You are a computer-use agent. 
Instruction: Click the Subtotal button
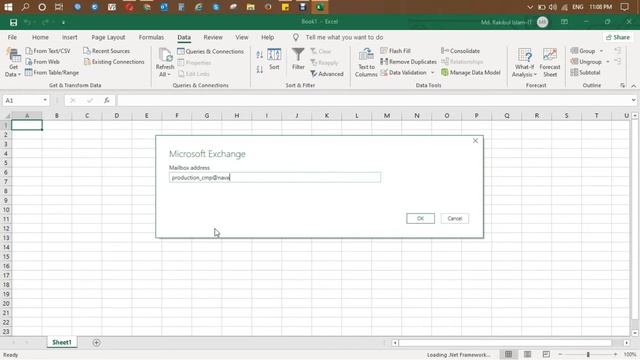(x=585, y=73)
